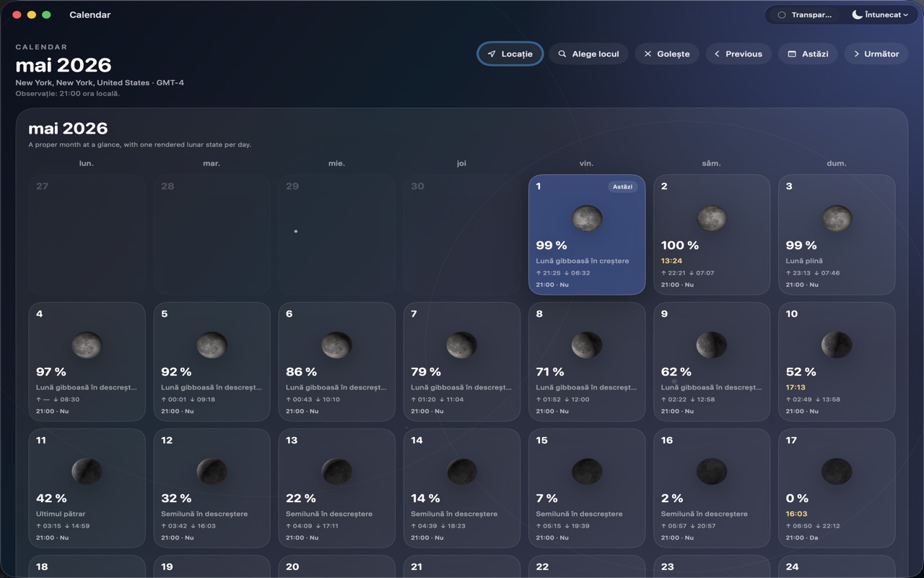Click the moon image on day 9
The width and height of the screenshot is (924, 578).
pos(712,345)
